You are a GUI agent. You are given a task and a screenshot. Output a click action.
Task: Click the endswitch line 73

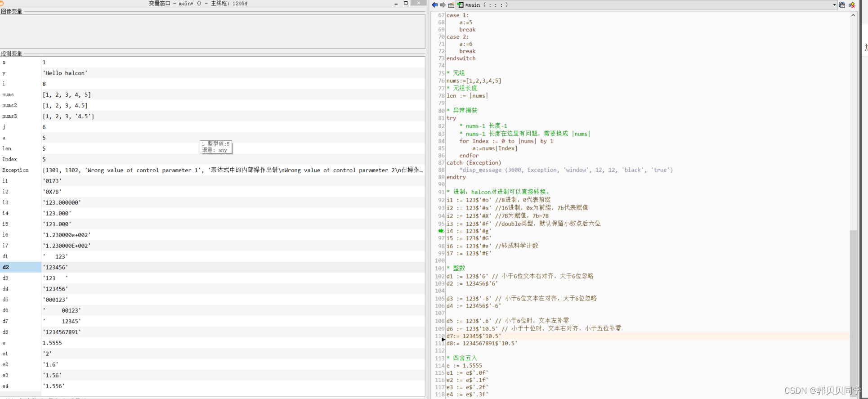coord(461,58)
